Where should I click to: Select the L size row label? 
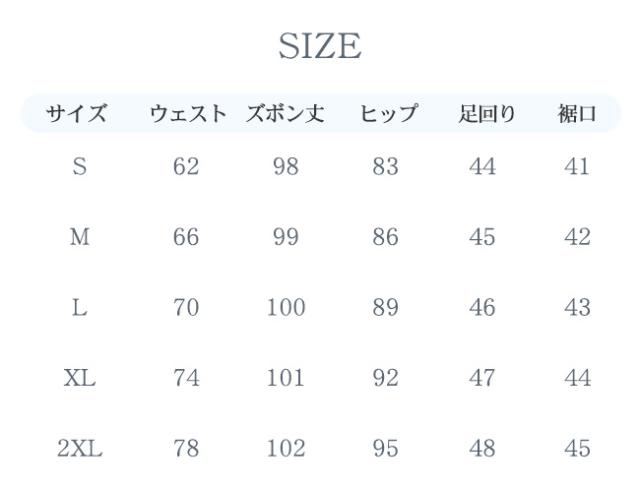pos(79,308)
